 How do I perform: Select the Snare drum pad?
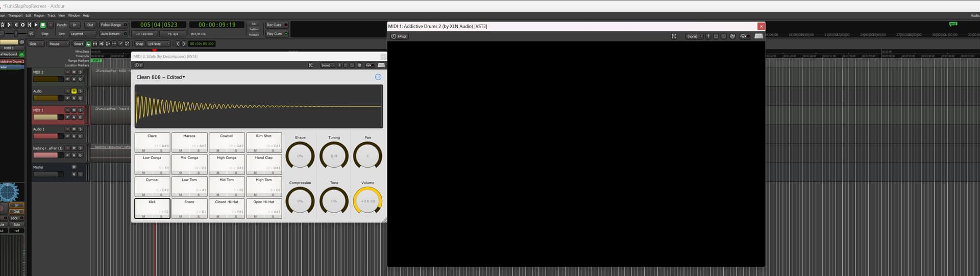(189, 209)
